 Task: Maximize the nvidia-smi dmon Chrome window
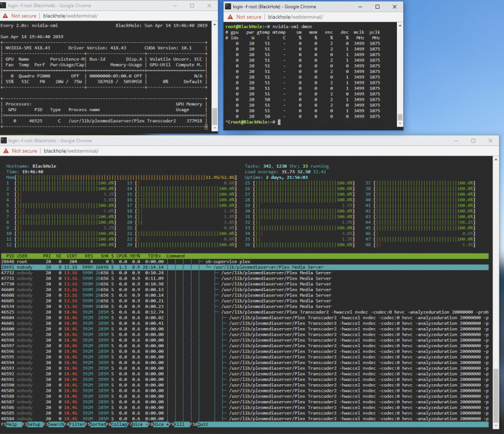(x=377, y=7)
